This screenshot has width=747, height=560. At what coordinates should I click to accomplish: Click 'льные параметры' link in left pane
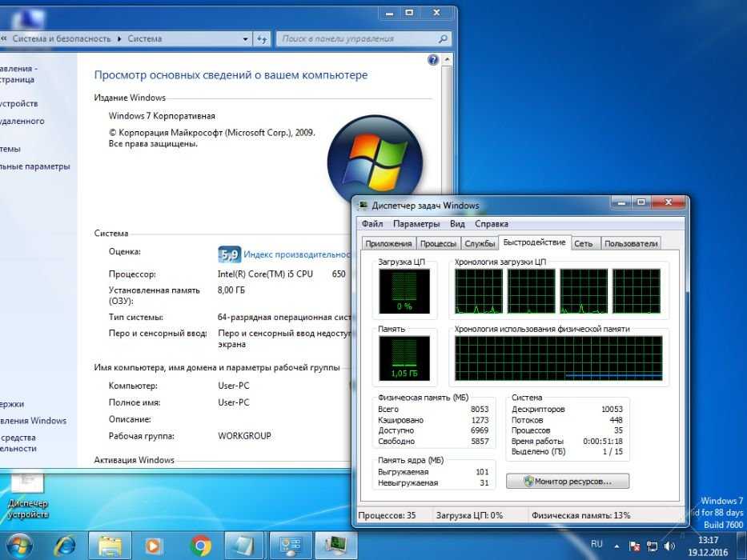pos(34,166)
